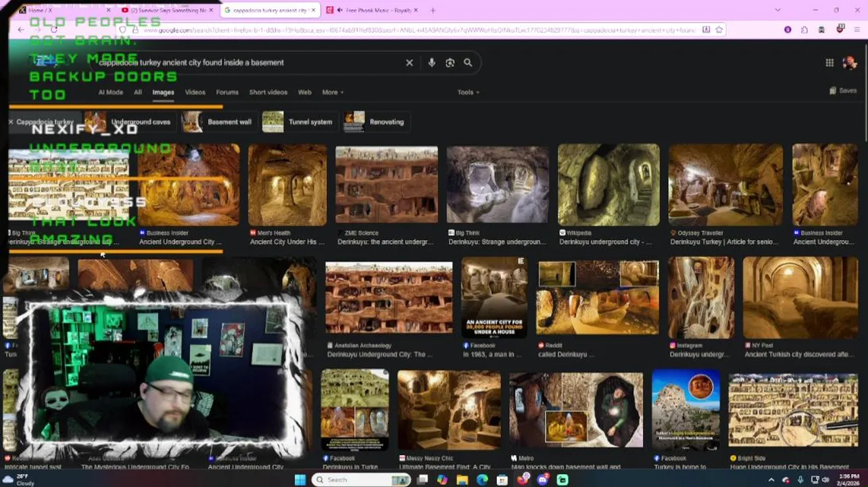Open Discord from the taskbar
Screen dimensions: 868x487
[543, 480]
